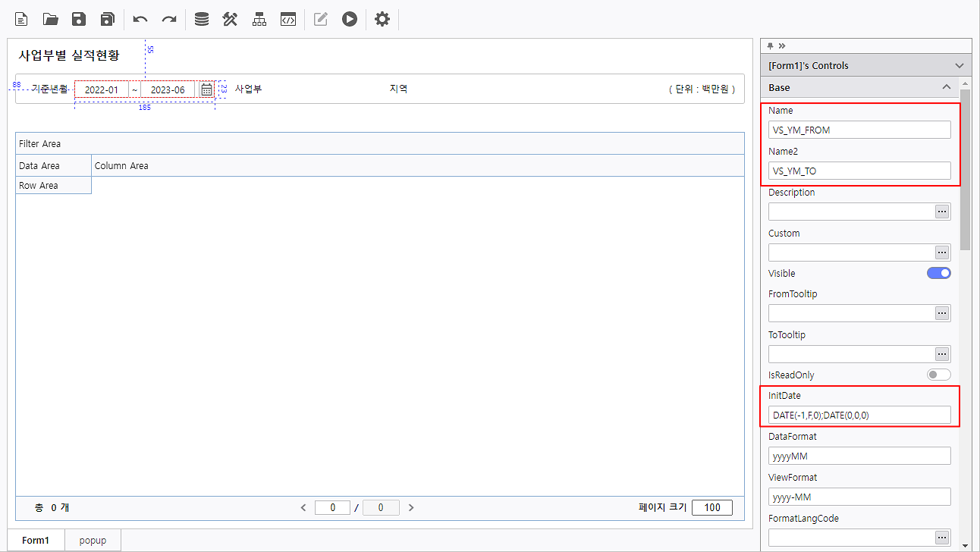
Task: Open a file with the folder icon
Action: 50,19
